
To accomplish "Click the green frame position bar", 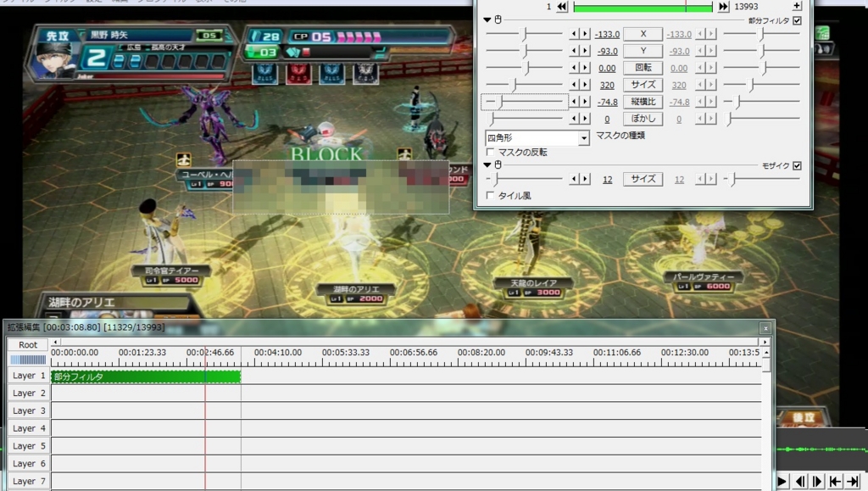I will point(643,7).
